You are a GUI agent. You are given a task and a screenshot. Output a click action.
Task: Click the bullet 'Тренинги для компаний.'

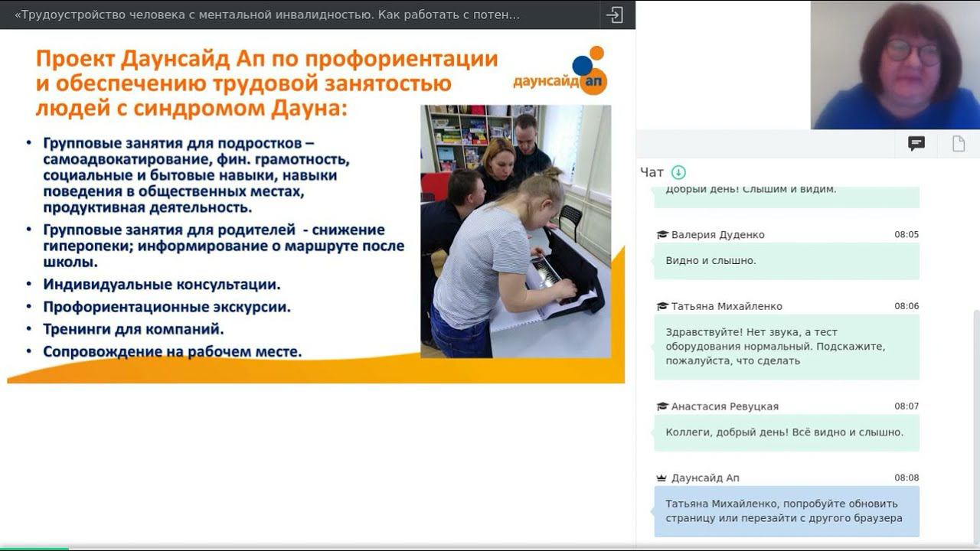(x=133, y=329)
